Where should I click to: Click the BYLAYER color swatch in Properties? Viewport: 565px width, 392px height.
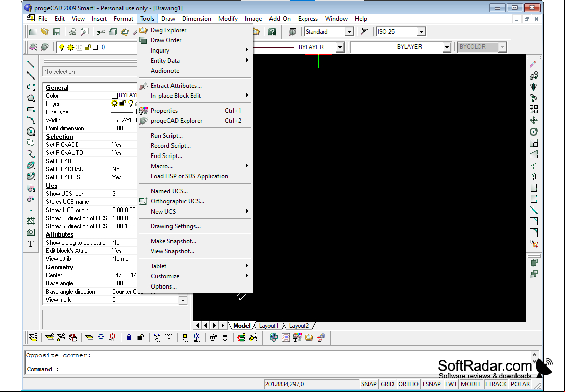pos(115,96)
